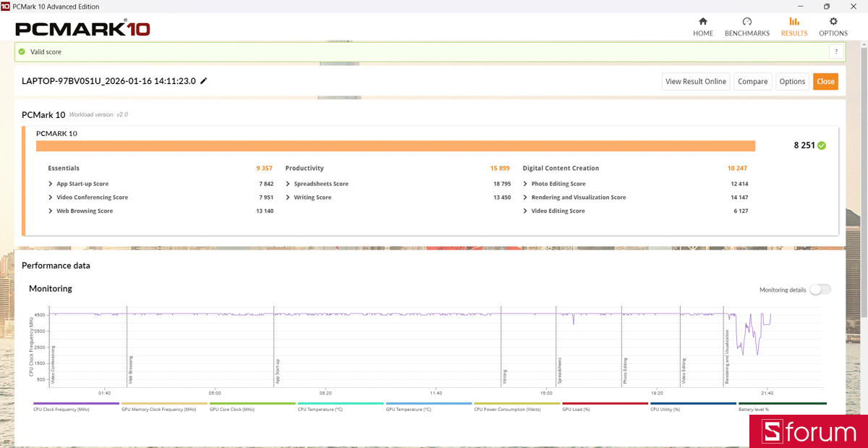Viewport: 868px width, 448px height.
Task: Open the Home page icon
Action: click(x=702, y=22)
